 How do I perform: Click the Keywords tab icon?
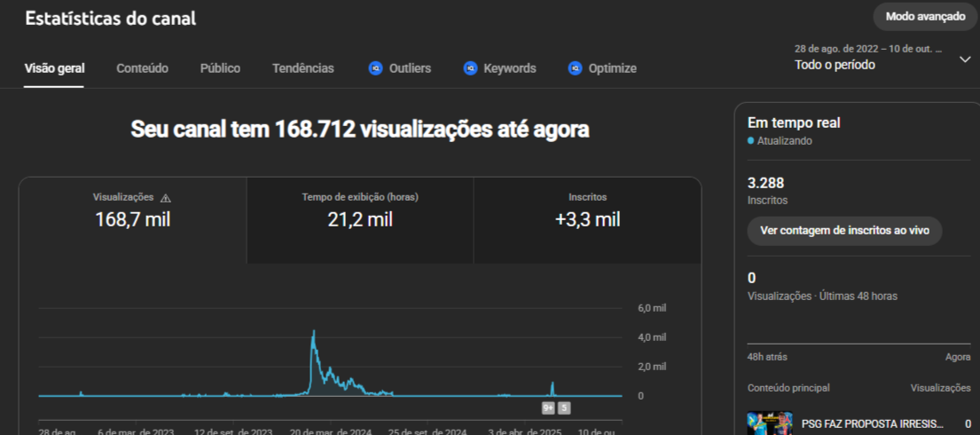click(470, 68)
